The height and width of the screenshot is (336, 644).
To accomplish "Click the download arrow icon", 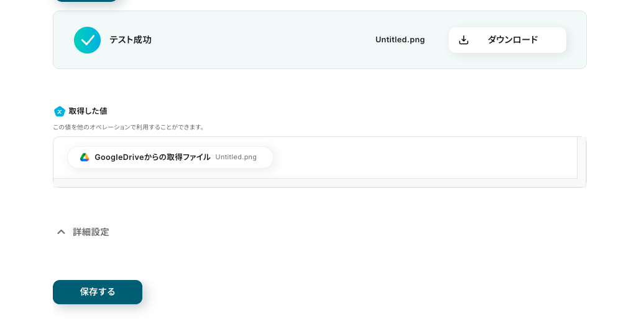I will (464, 40).
